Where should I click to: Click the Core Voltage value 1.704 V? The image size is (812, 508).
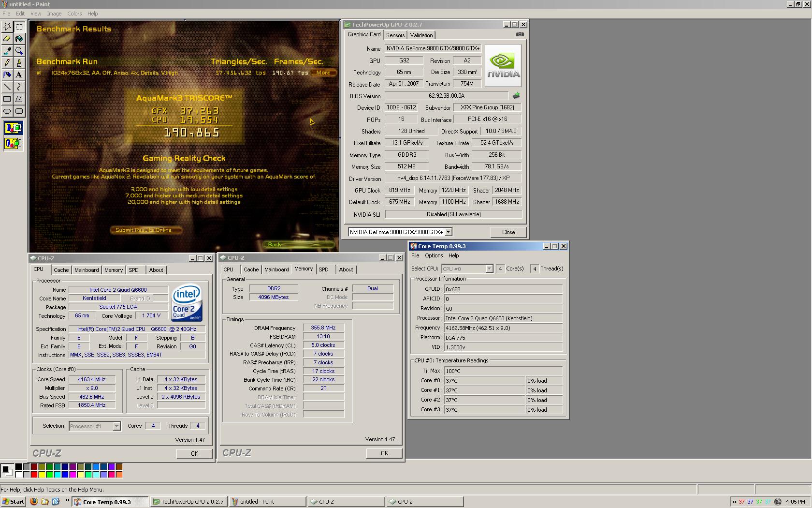click(x=151, y=315)
